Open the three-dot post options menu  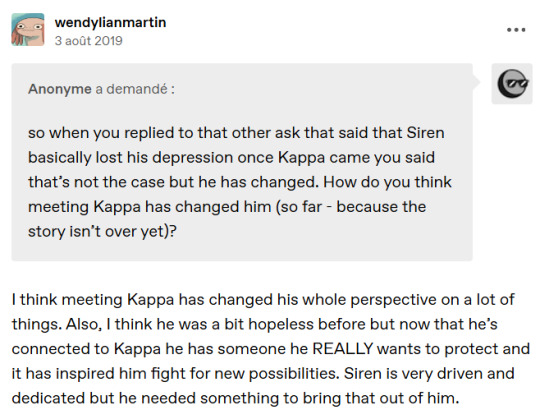[516, 30]
